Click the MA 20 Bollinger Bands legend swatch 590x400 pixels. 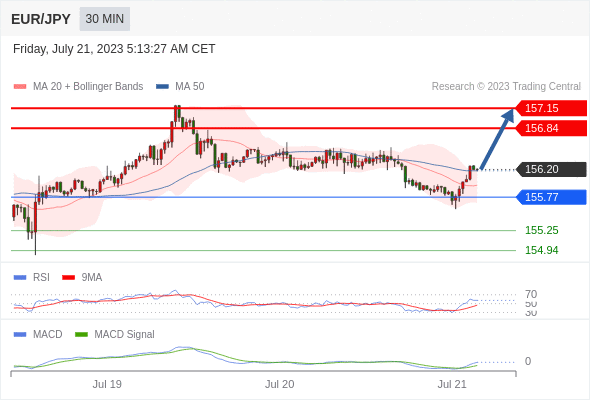click(x=20, y=87)
